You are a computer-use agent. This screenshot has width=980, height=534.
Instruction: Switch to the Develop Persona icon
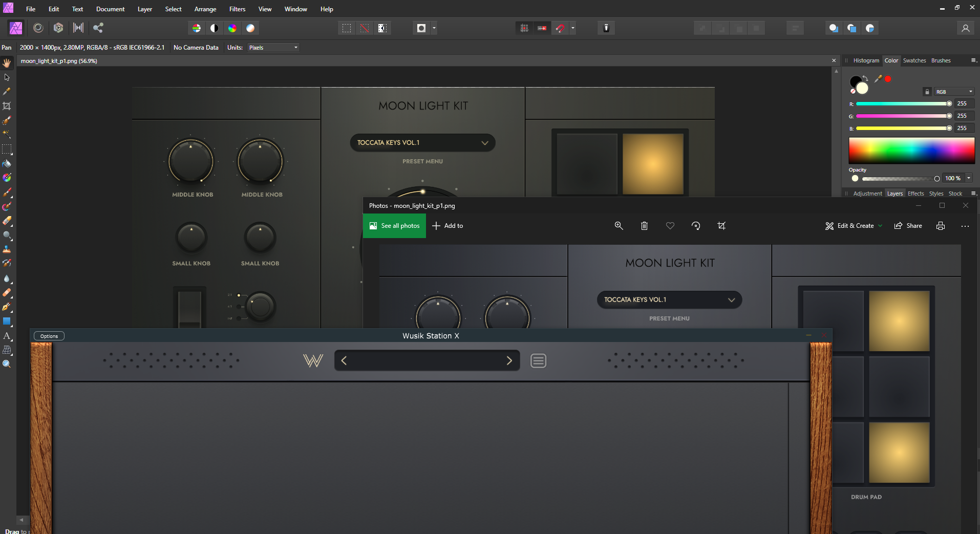point(58,28)
